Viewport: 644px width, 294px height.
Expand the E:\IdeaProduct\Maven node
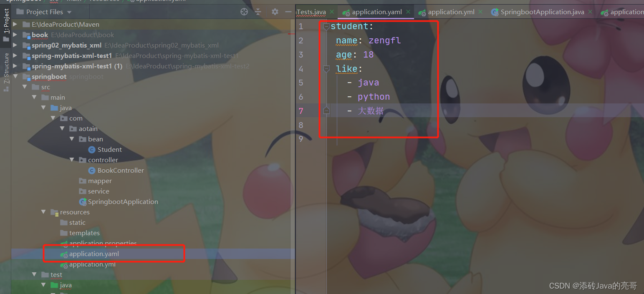point(15,25)
